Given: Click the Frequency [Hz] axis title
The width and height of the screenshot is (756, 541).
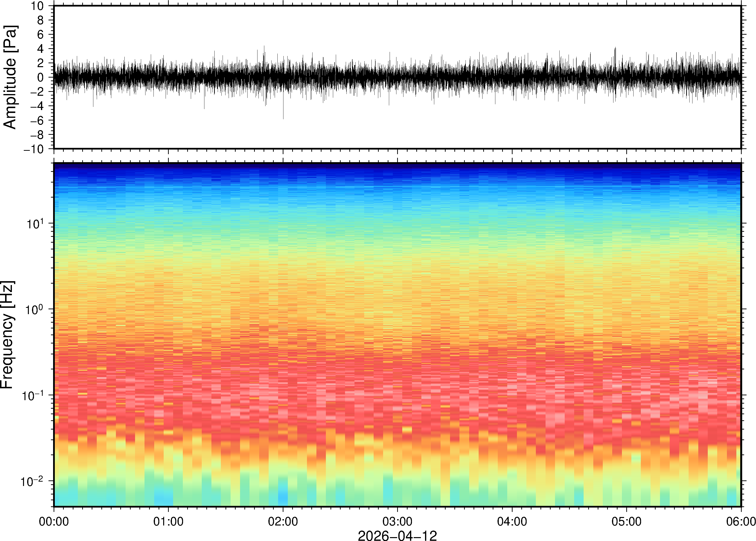Looking at the screenshot, I should (7, 335).
